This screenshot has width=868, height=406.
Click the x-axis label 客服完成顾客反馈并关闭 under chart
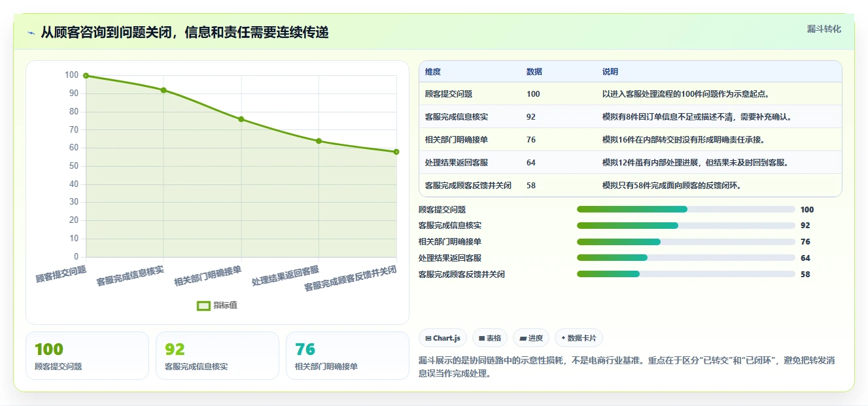[x=351, y=279]
